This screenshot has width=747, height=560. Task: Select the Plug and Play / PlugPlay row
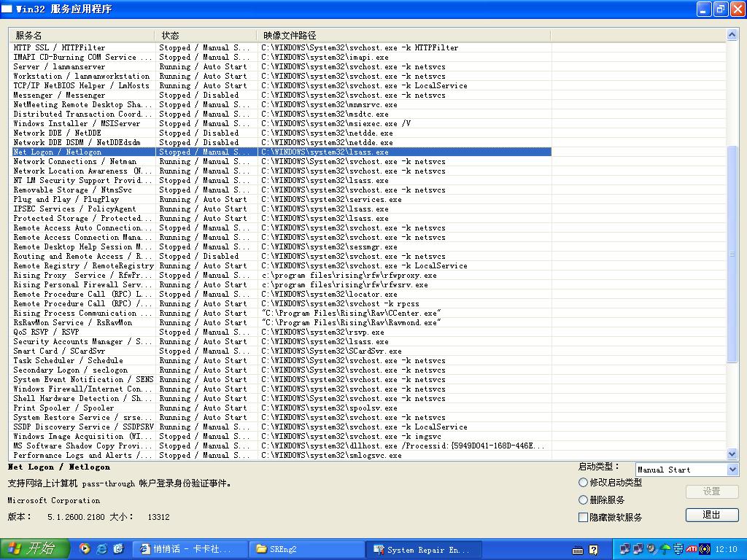[x=281, y=200]
